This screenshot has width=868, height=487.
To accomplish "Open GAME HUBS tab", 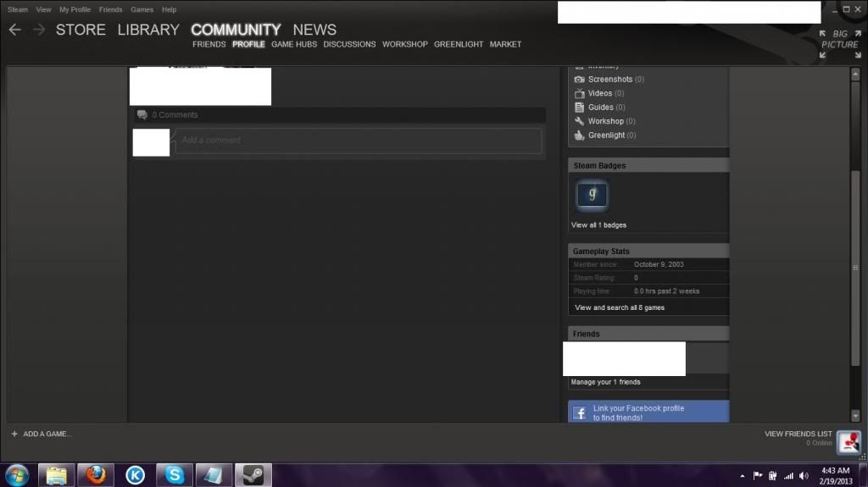I will pyautogui.click(x=294, y=44).
